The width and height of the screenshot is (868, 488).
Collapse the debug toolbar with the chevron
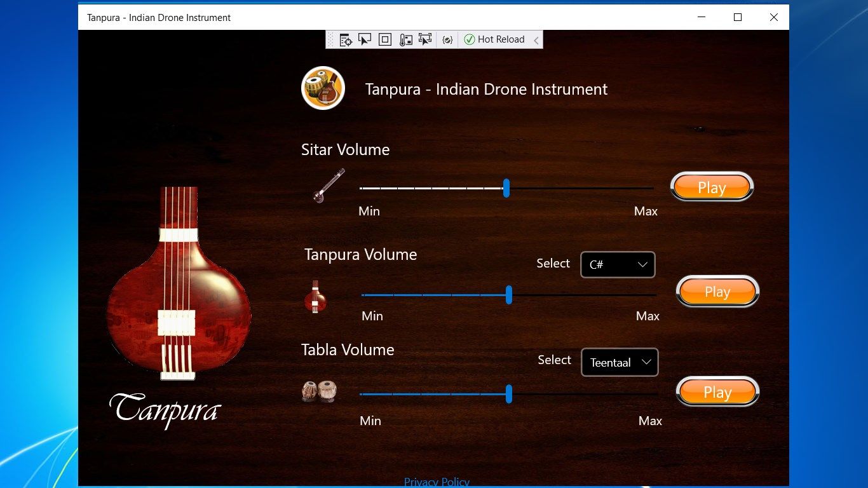pos(536,40)
